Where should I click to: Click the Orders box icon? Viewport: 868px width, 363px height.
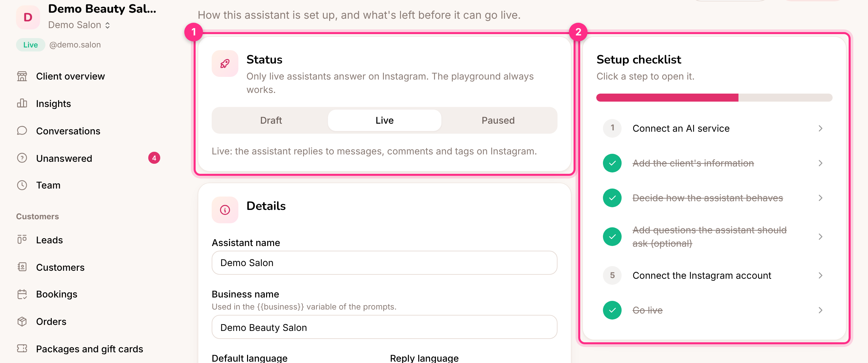22,322
